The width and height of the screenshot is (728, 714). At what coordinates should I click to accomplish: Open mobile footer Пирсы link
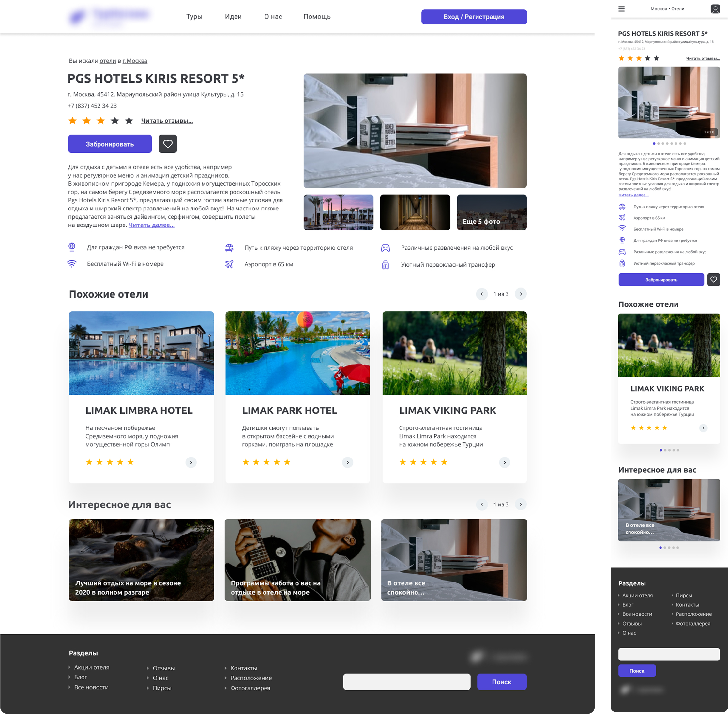[684, 595]
